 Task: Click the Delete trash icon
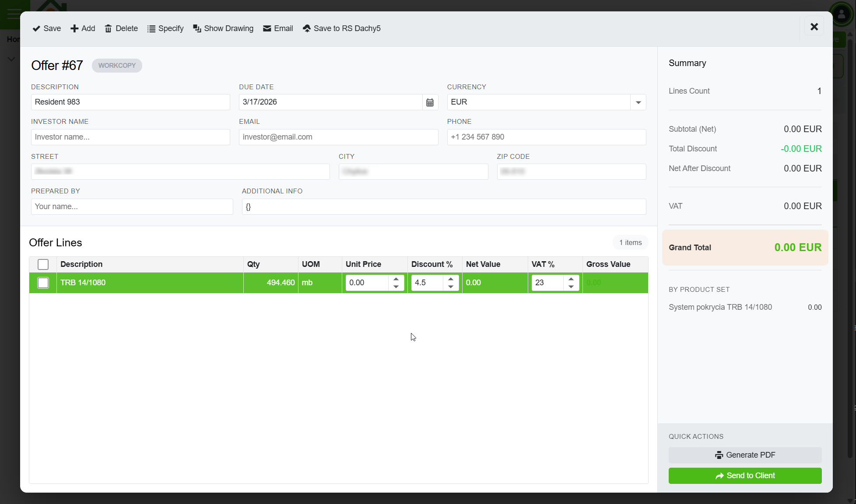108,28
